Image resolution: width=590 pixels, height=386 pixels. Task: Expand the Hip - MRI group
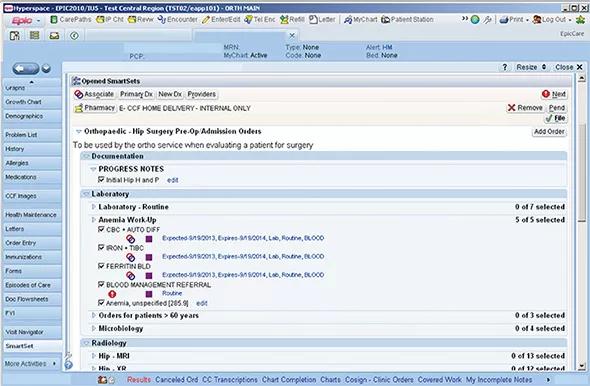pyautogui.click(x=93, y=356)
